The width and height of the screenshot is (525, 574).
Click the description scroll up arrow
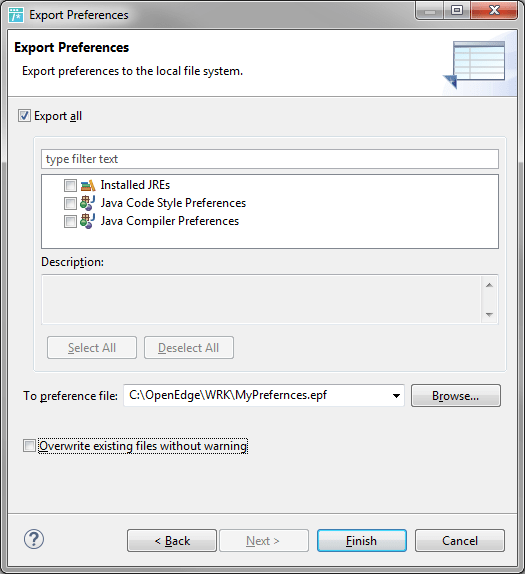(x=489, y=285)
